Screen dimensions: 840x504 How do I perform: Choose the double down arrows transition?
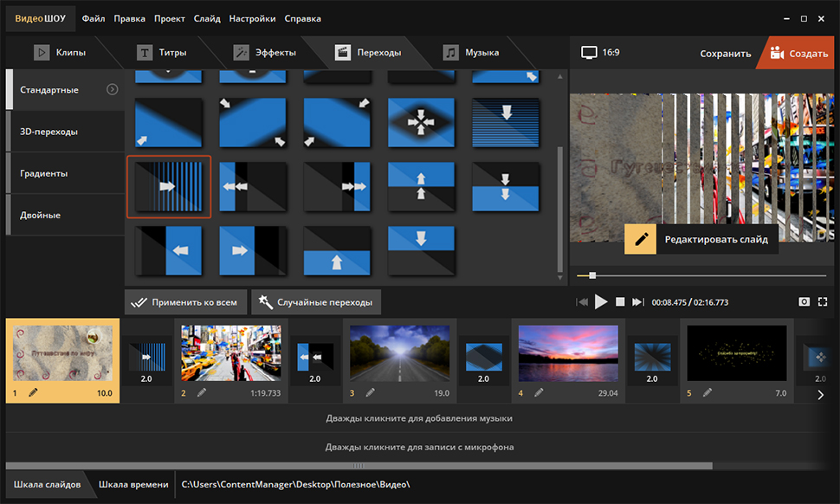(505, 186)
